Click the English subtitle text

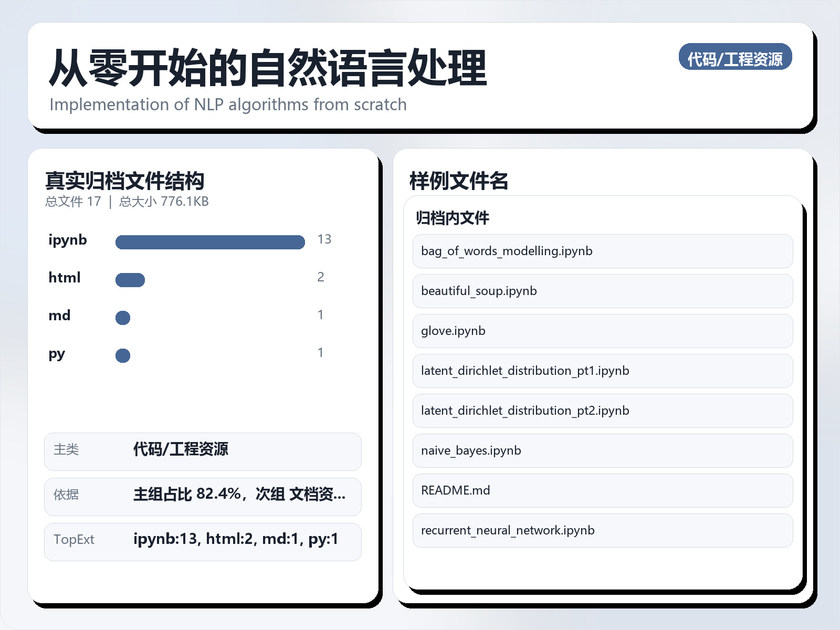(x=227, y=104)
